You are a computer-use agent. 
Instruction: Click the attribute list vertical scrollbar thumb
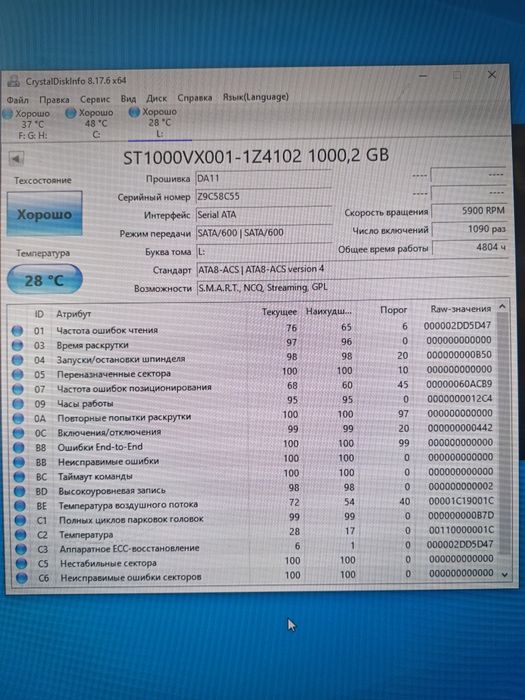[503, 433]
